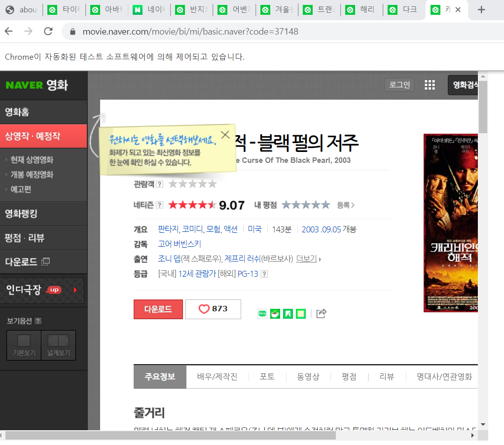The height and width of the screenshot is (445, 504).
Task: Switch to the 동영상 tab
Action: (308, 376)
